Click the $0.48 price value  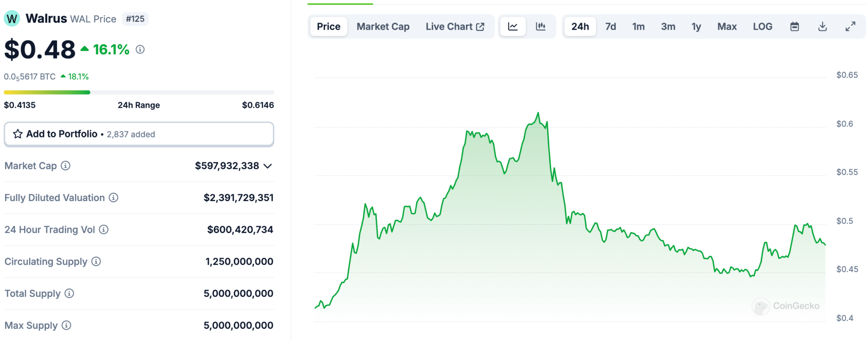click(40, 50)
